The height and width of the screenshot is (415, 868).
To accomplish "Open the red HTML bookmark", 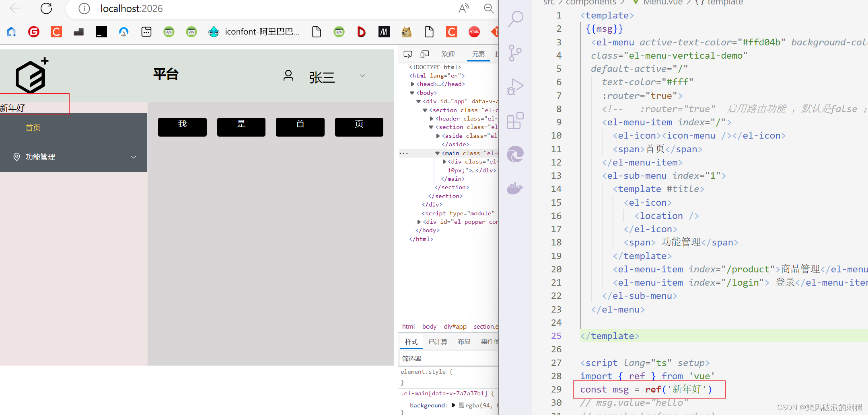I will pos(474,32).
